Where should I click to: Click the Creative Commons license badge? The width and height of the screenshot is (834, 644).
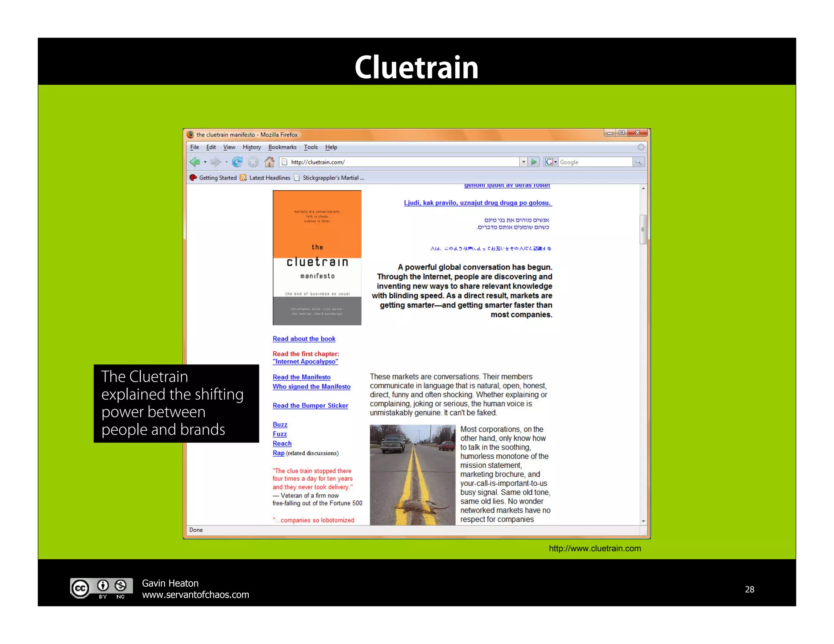pos(101,589)
